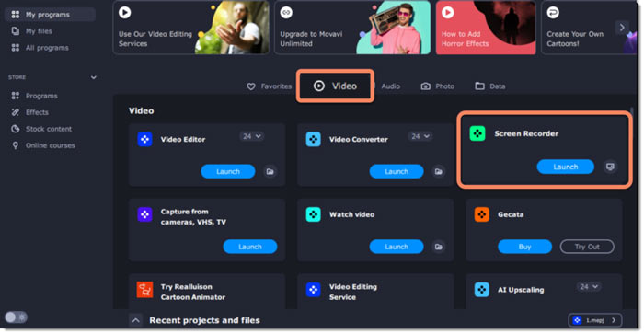This screenshot has width=644, height=334.
Task: Click Video Editing Service icon
Action: pyautogui.click(x=314, y=290)
